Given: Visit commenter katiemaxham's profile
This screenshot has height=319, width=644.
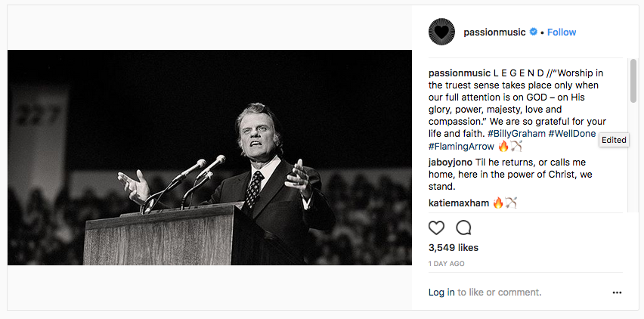Looking at the screenshot, I should click(x=458, y=203).
